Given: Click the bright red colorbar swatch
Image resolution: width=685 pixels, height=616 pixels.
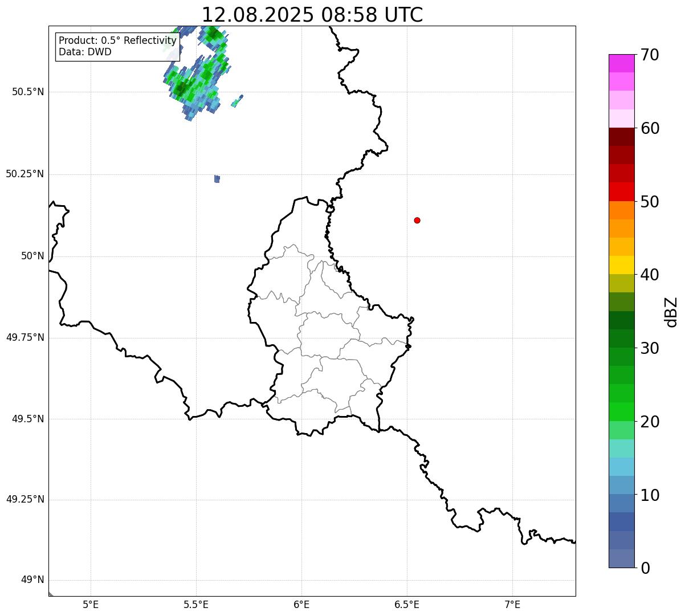Looking at the screenshot, I should (622, 191).
